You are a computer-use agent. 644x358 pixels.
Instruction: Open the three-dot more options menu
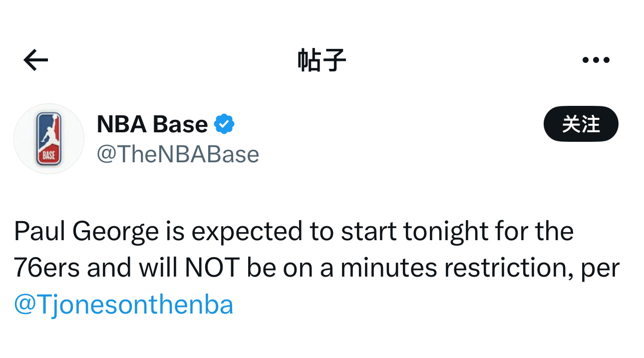596,60
